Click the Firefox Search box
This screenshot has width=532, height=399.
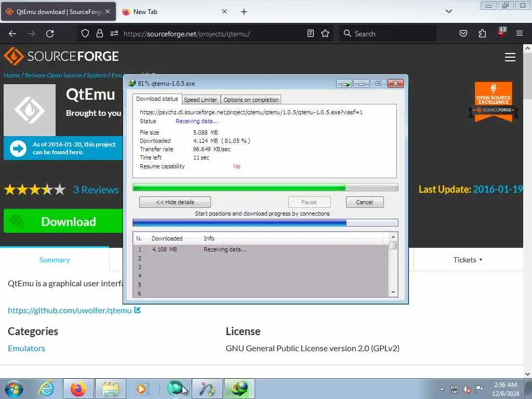point(388,34)
